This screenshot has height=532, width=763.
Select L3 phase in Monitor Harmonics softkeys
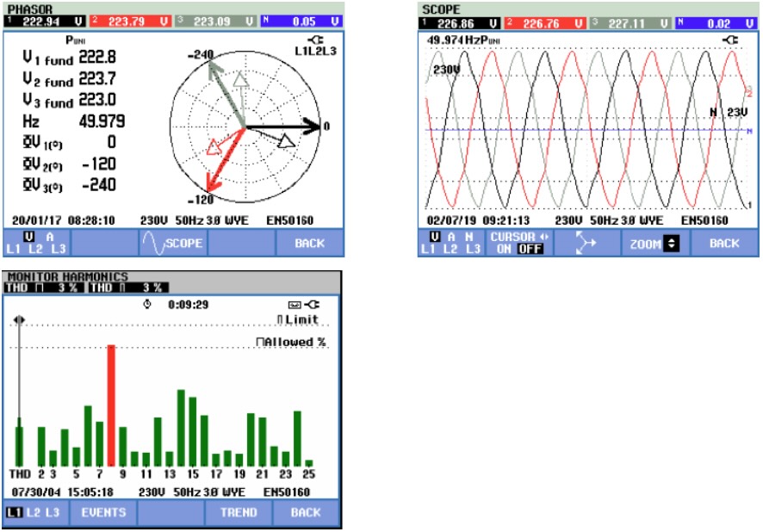click(53, 512)
